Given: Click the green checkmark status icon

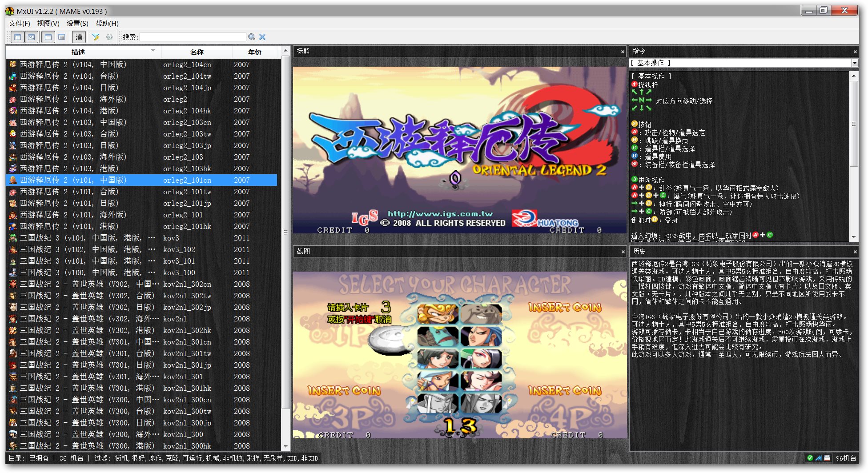Looking at the screenshot, I should 810,458.
